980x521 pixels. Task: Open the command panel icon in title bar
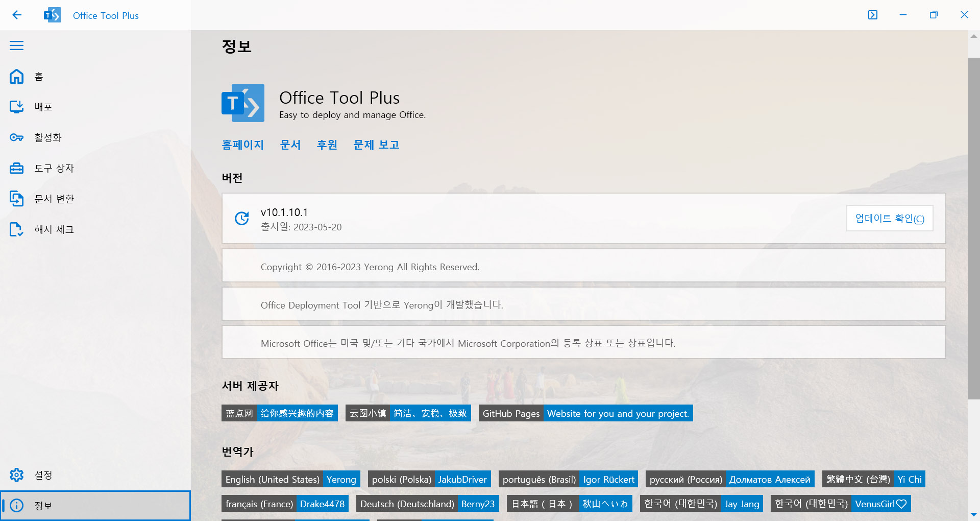pyautogui.click(x=873, y=15)
